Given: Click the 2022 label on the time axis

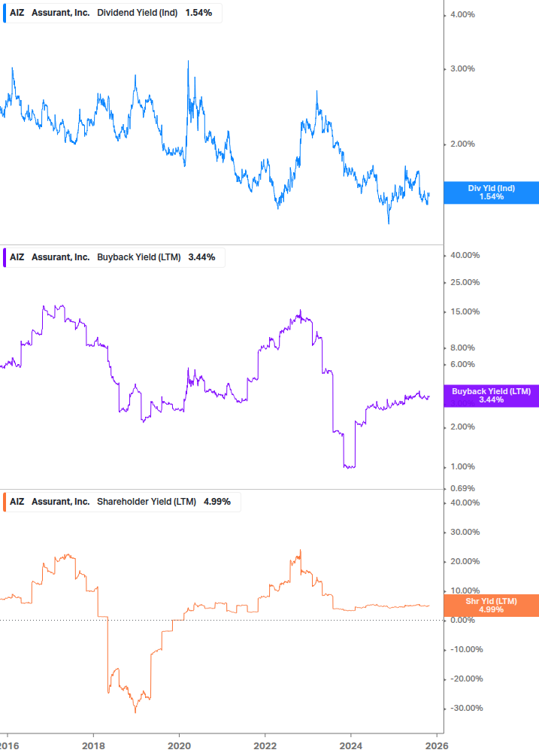Looking at the screenshot, I should click(265, 746).
